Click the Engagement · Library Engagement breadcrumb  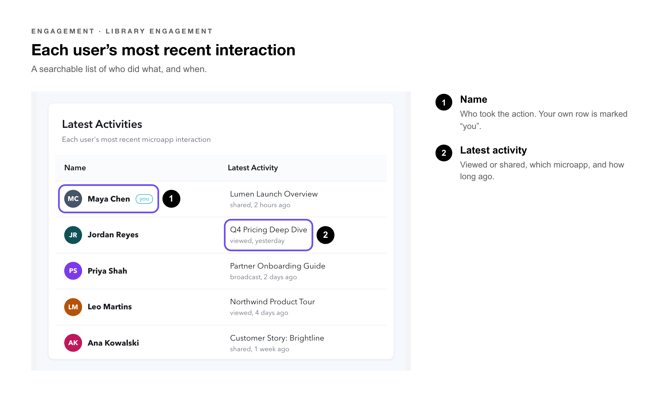click(x=122, y=31)
